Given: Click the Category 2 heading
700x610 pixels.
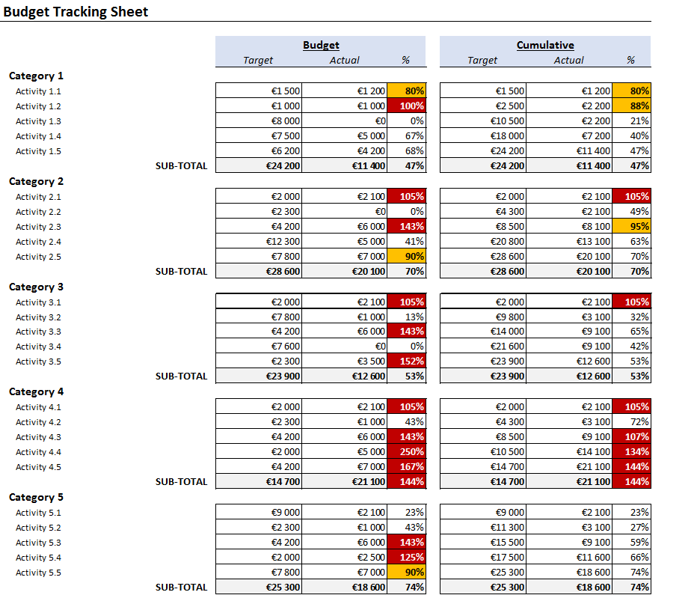Looking at the screenshot, I should [x=36, y=181].
